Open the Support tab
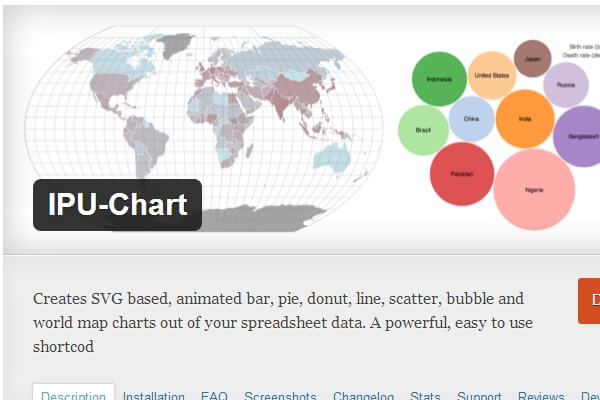This screenshot has height=400, width=600. (479, 395)
